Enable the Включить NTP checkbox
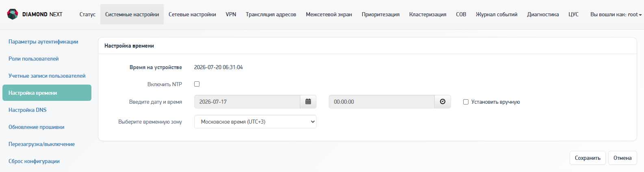This screenshot has height=172, width=644. pos(197,84)
